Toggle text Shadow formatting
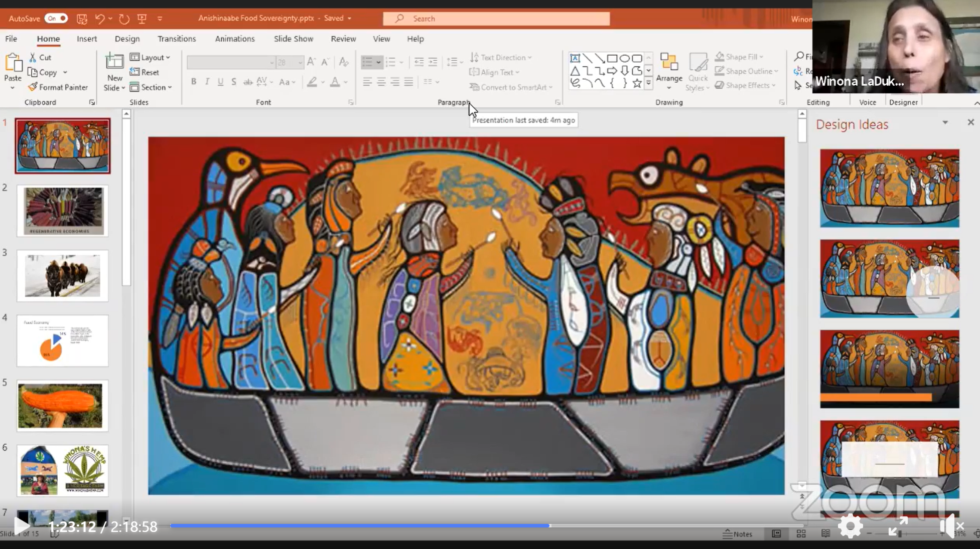The image size is (980, 549). 234,82
